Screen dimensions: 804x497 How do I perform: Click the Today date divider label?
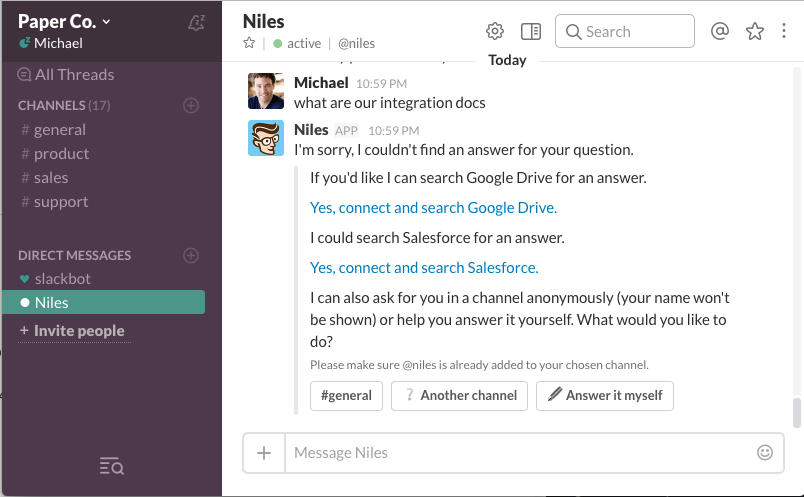(x=507, y=60)
